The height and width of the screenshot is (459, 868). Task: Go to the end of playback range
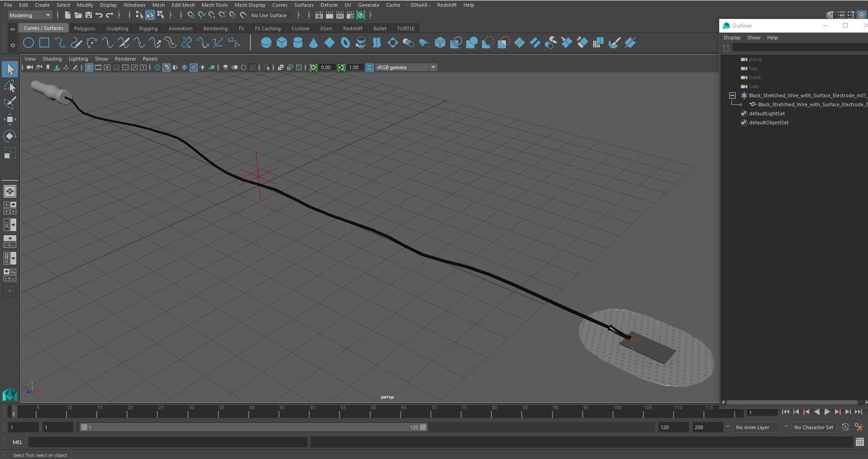point(859,412)
